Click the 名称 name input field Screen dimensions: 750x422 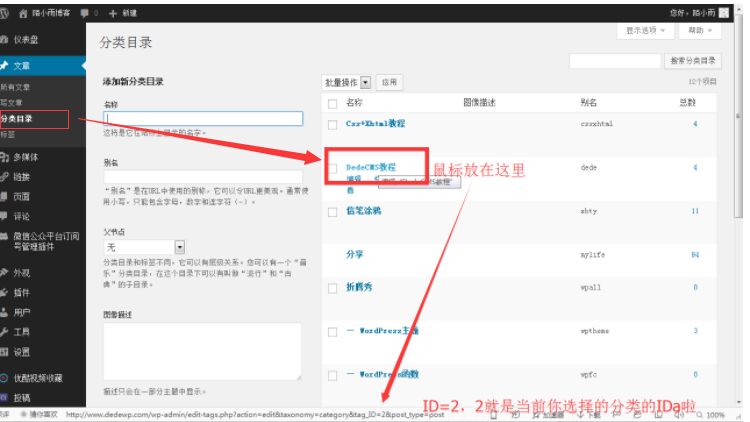pyautogui.click(x=202, y=118)
